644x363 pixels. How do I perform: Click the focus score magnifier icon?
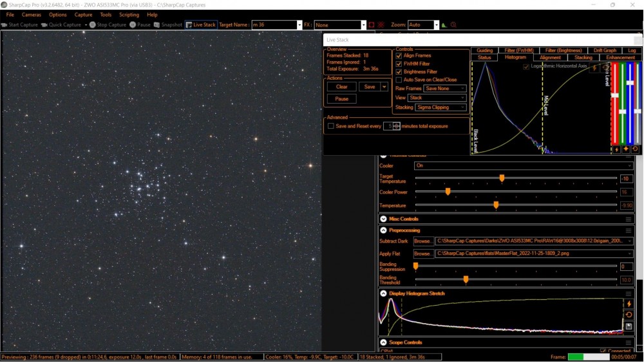coord(453,24)
